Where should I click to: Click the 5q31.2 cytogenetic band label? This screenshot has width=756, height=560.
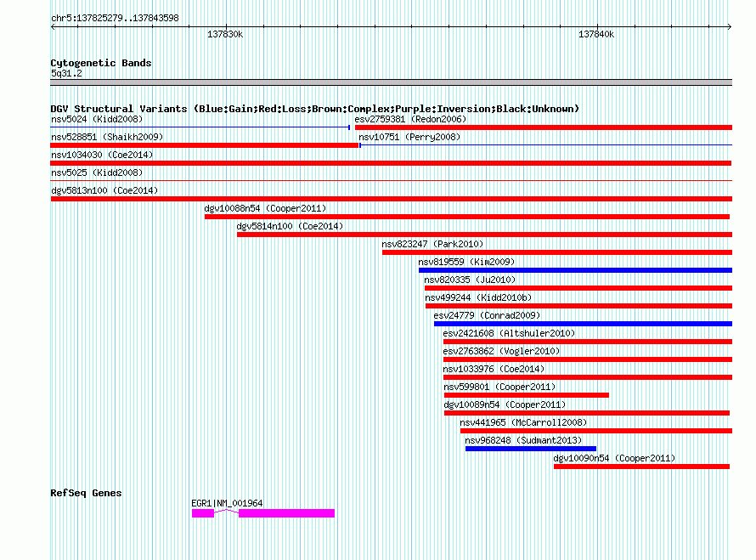pyautogui.click(x=66, y=73)
